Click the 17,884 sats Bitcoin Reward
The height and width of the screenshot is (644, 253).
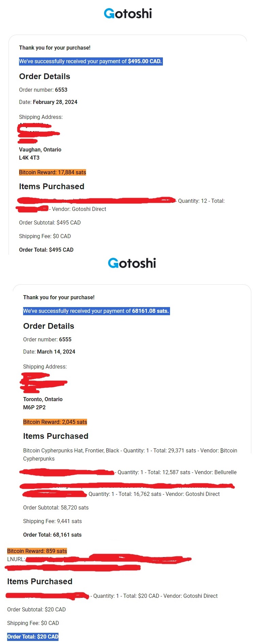52,173
